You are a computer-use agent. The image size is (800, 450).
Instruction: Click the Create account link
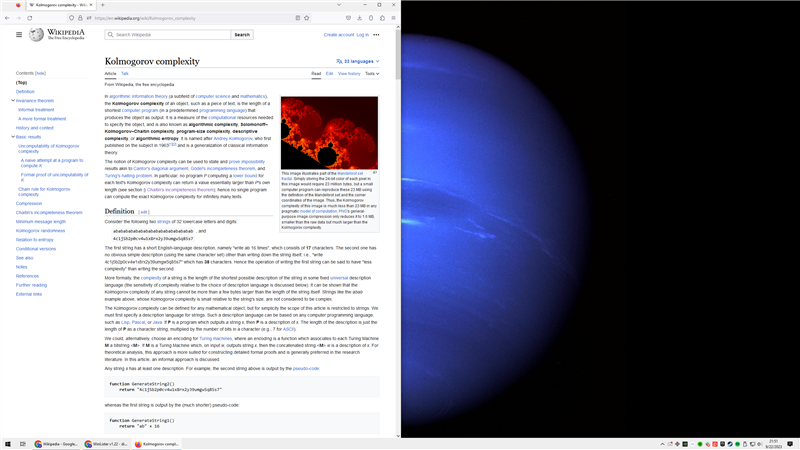pyautogui.click(x=338, y=35)
